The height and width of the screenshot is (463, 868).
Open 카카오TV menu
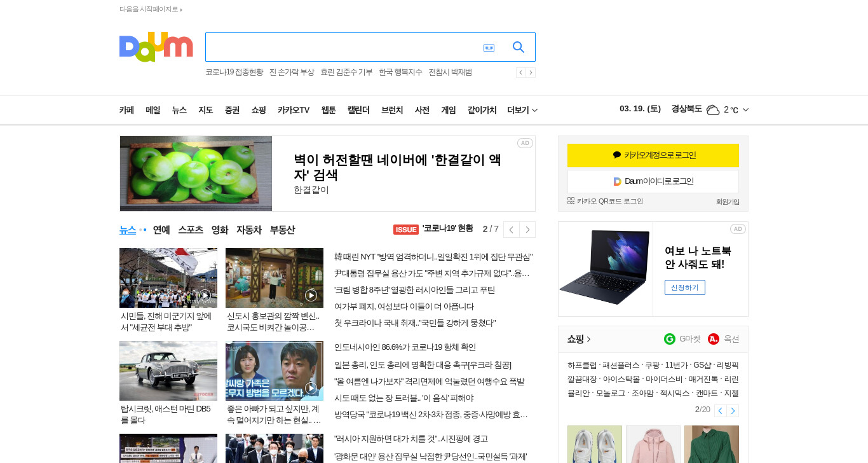point(294,110)
